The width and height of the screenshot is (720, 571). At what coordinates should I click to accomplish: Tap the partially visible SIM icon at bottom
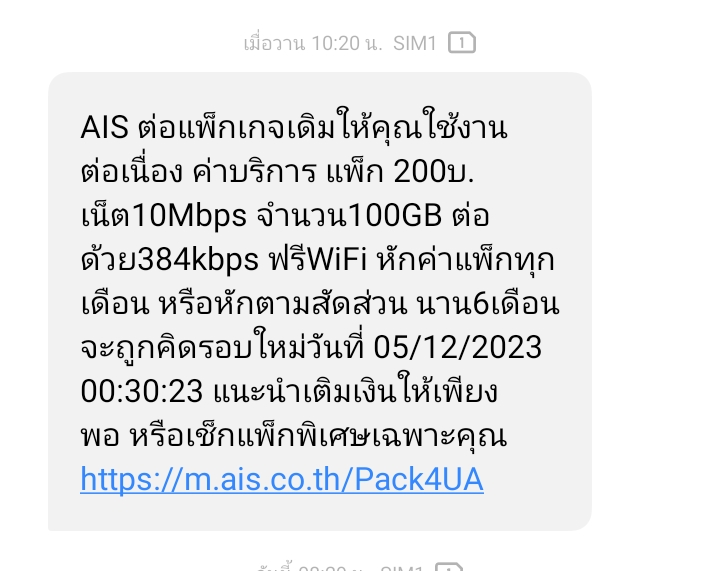[x=449, y=567]
